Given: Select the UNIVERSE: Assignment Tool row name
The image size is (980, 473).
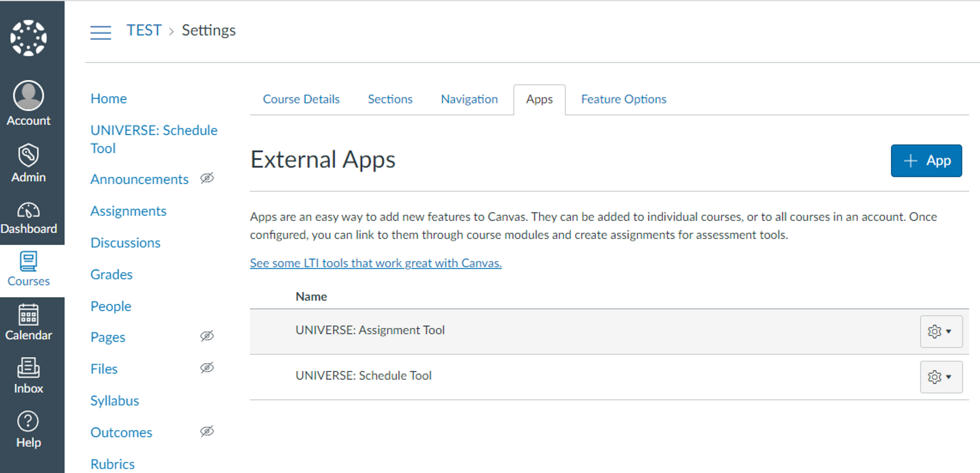Looking at the screenshot, I should pos(370,330).
